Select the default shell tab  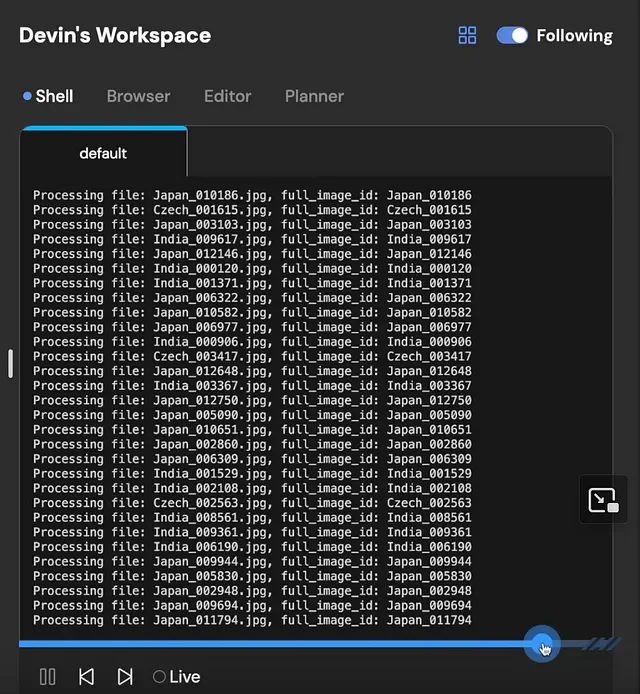click(x=104, y=153)
